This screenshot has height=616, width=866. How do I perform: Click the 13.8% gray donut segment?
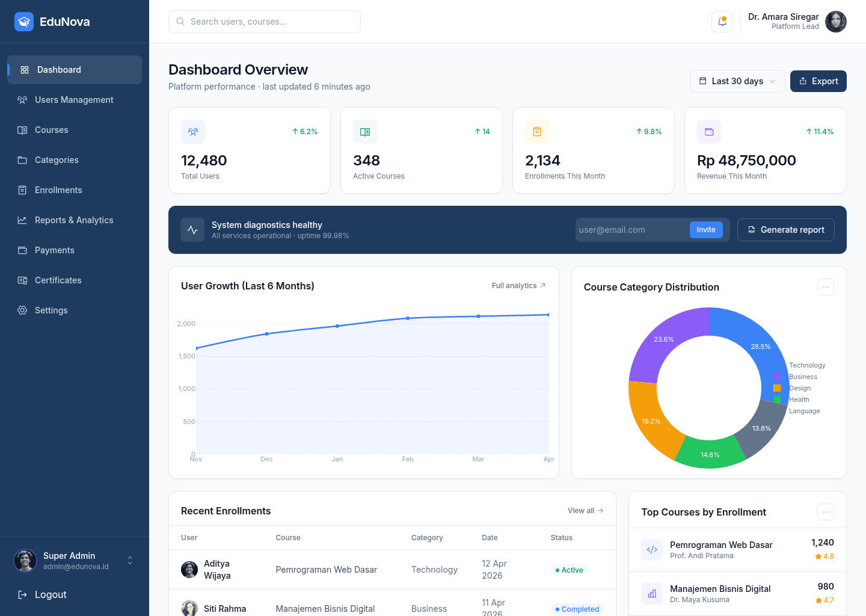(761, 428)
